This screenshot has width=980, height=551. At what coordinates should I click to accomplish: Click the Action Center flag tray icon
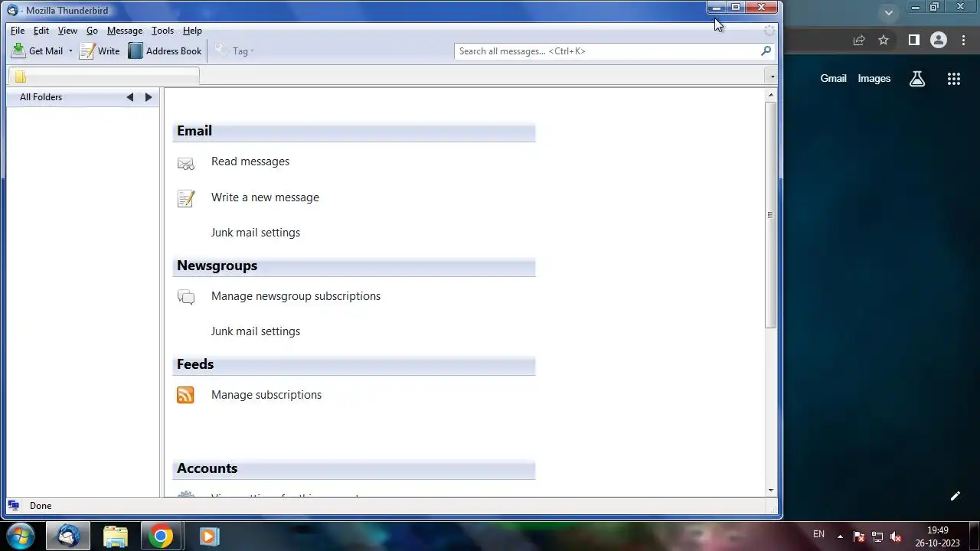[859, 536]
